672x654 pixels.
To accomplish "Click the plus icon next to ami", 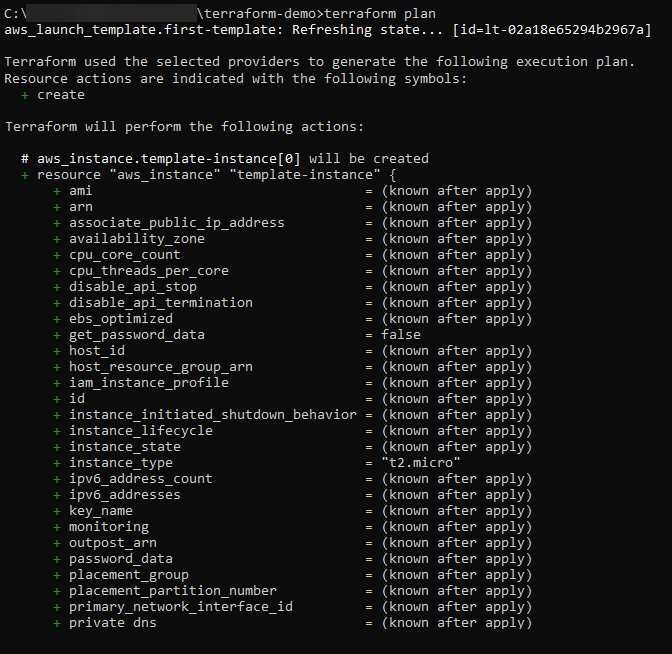I will tap(57, 191).
